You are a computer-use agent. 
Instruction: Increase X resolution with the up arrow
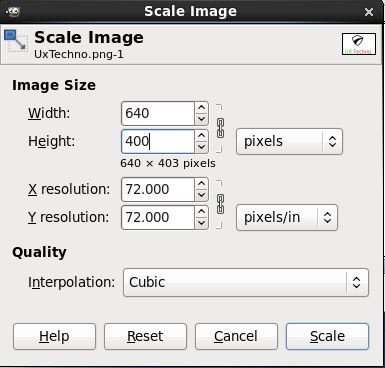pos(201,184)
